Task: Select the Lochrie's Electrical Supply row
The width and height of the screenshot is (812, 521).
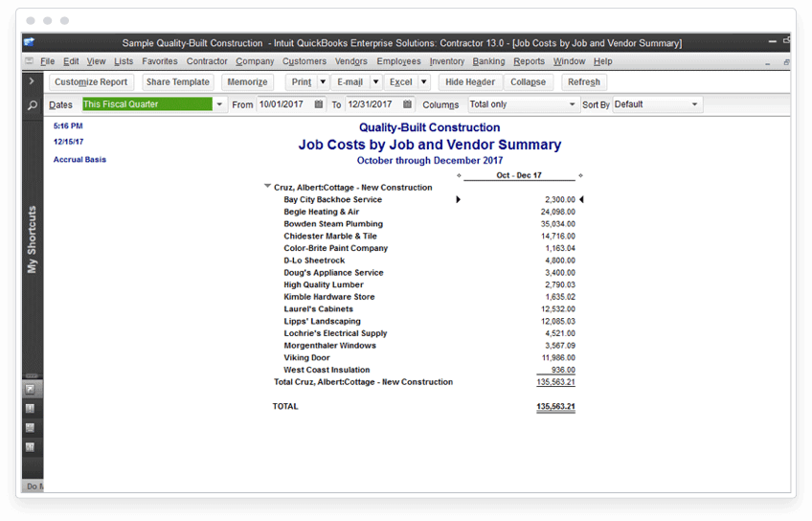Action: click(429, 333)
